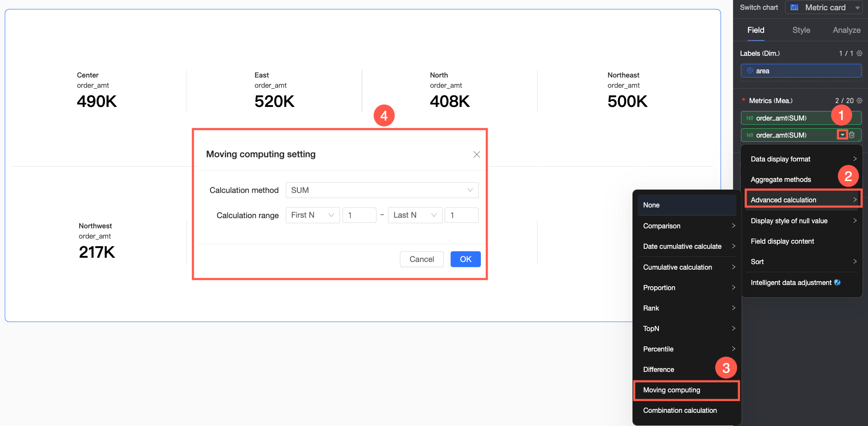Click the Calculation range label
This screenshot has height=426, width=868.
[247, 215]
